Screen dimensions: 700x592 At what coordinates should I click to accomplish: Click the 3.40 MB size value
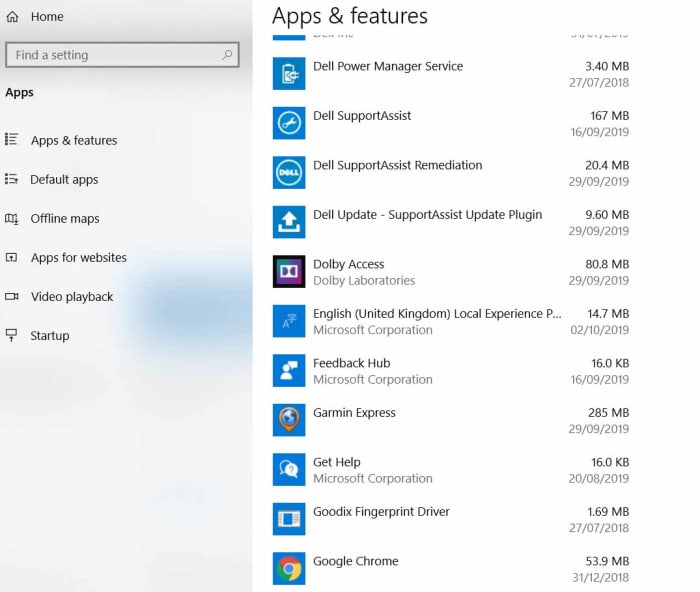pos(607,67)
